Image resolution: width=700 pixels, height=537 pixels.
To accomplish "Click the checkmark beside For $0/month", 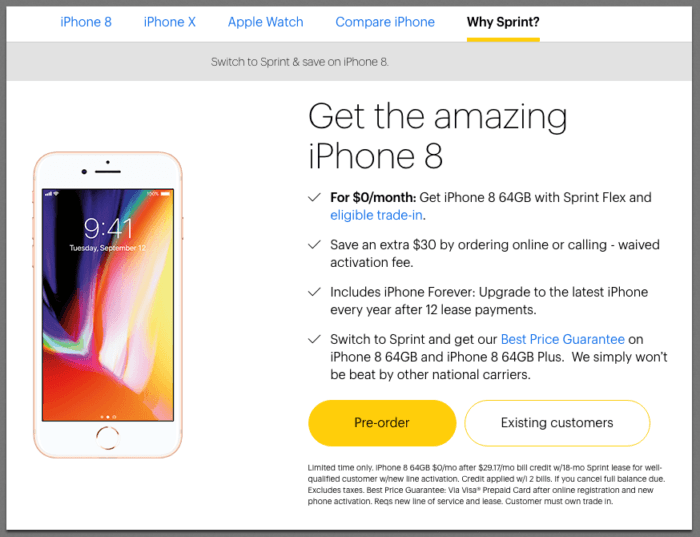I will point(314,197).
